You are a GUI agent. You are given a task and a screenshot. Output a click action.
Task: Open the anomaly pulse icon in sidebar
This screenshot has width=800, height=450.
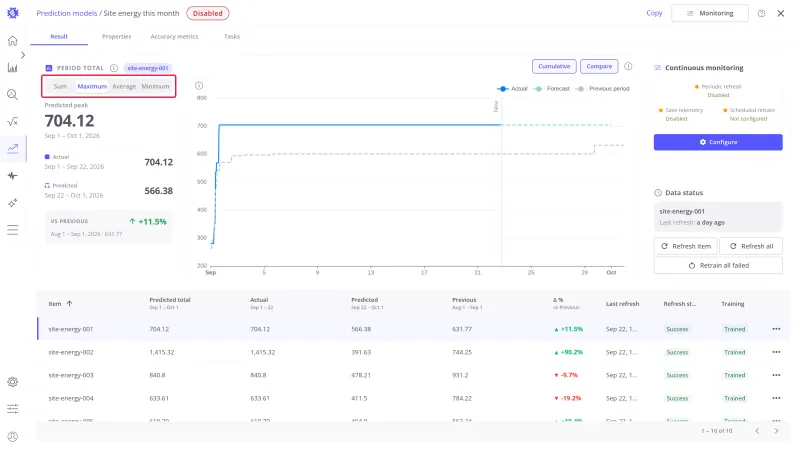point(13,176)
